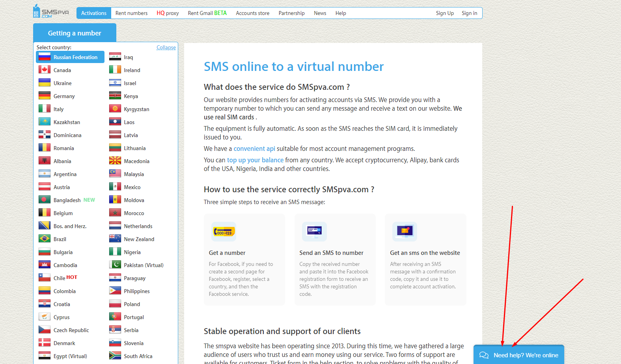
Task: Click the Send an SMS step icon
Action: pyautogui.click(x=314, y=232)
